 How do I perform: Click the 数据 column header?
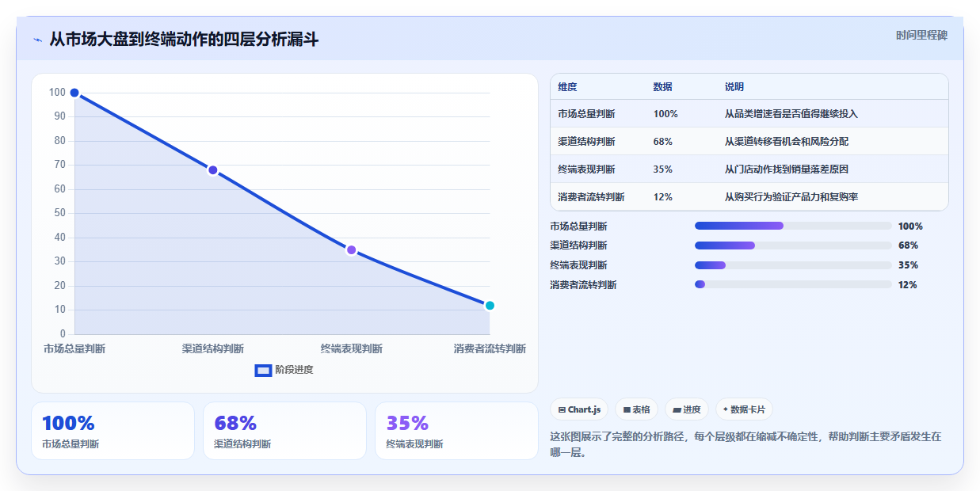(x=662, y=87)
